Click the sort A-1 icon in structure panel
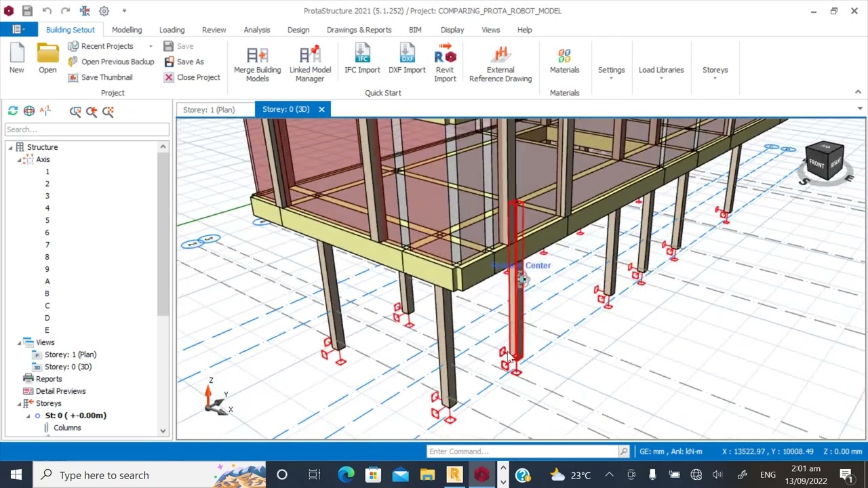This screenshot has height=488, width=868. point(45,111)
